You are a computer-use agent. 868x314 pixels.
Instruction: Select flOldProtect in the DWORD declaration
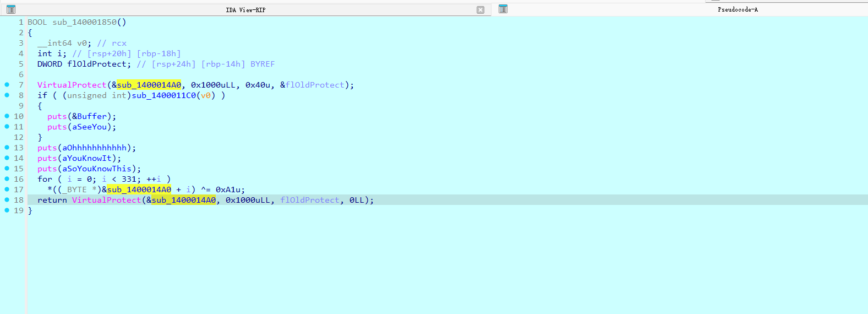pyautogui.click(x=97, y=64)
